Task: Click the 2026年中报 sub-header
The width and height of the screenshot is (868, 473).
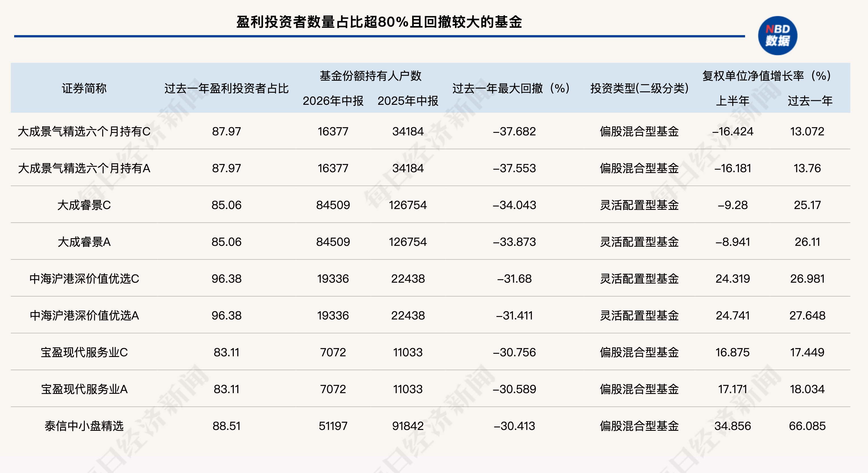Action: (333, 101)
